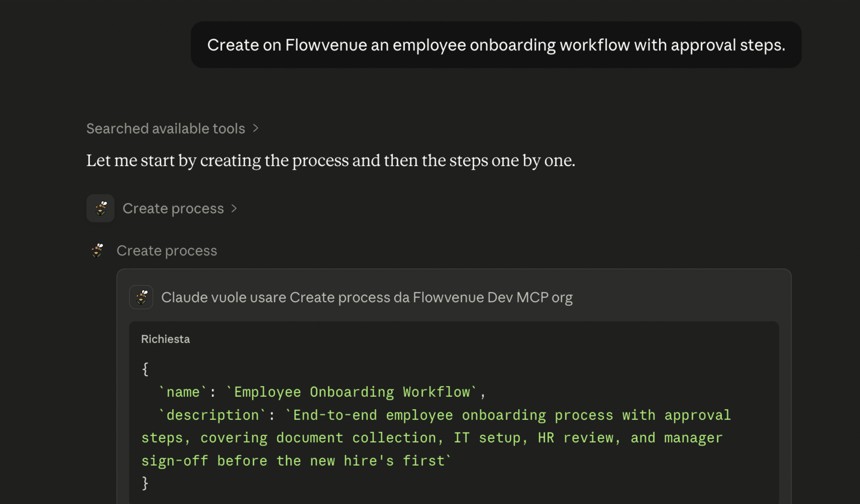This screenshot has height=504, width=860.
Task: Expand the 'Create process' chevron
Action: (x=234, y=208)
